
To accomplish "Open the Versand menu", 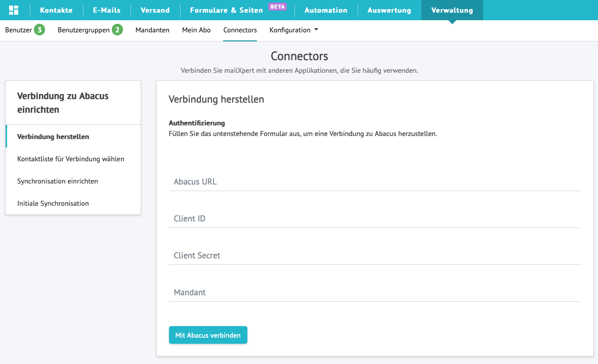I will [155, 10].
